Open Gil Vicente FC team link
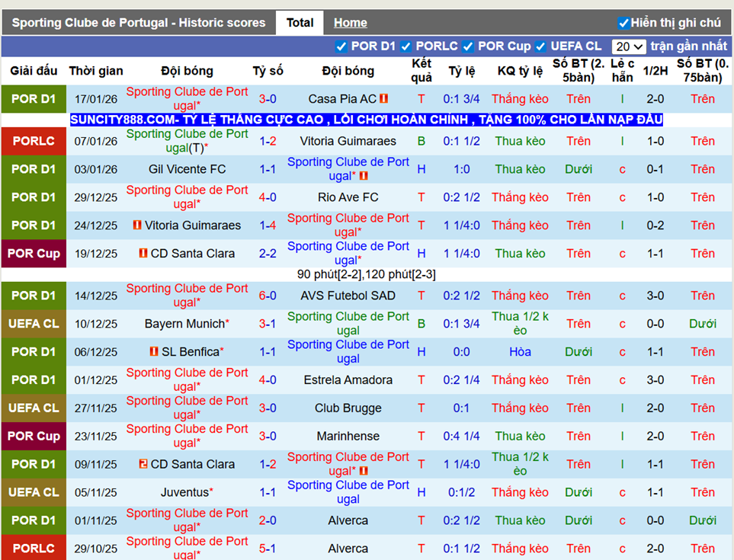 [x=187, y=169]
